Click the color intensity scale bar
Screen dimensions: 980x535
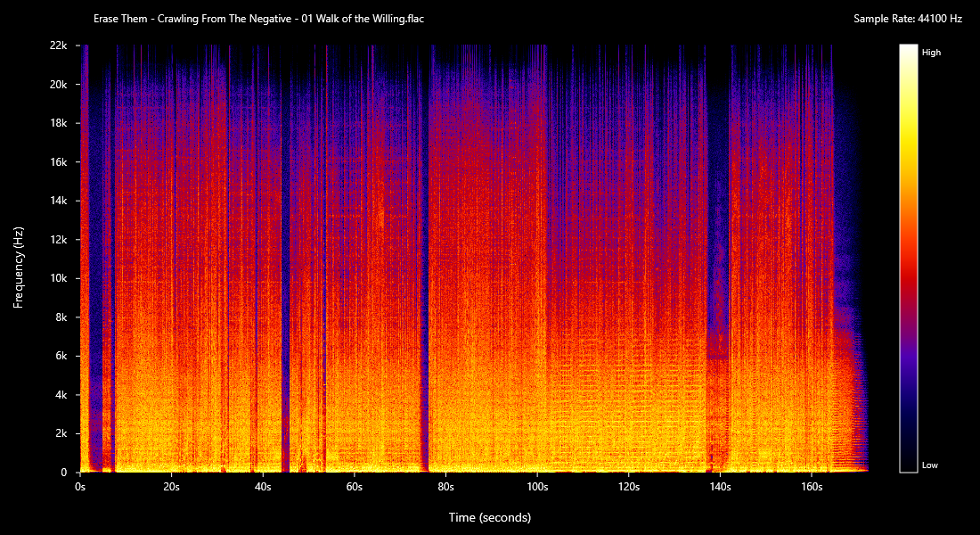click(908, 258)
